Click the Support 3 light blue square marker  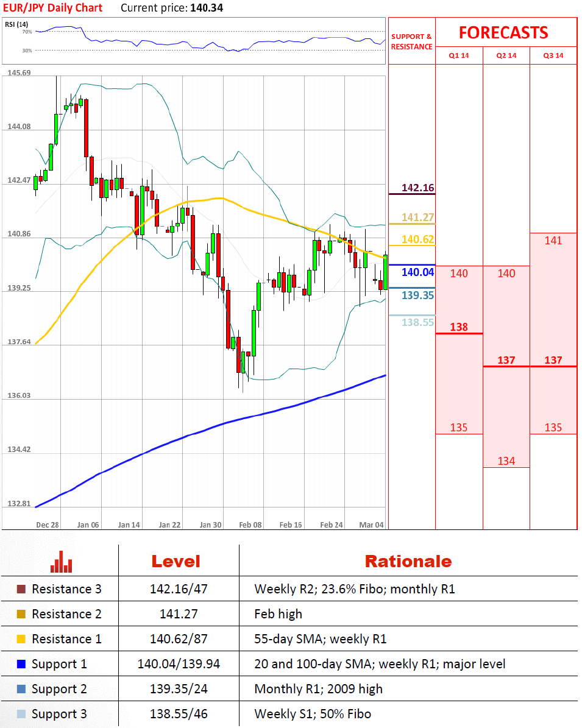[21, 714]
